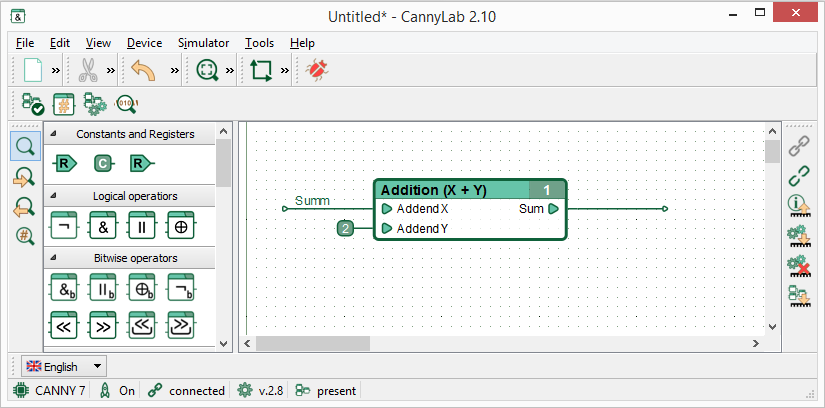Screen dimensions: 825x408
Task: Click the binary 010 magnifier icon
Action: pos(127,104)
